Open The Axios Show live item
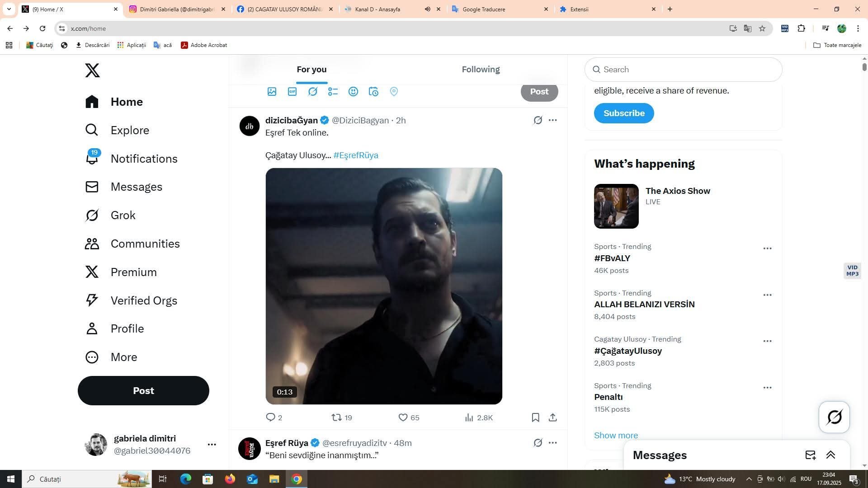868x488 pixels. click(x=683, y=206)
